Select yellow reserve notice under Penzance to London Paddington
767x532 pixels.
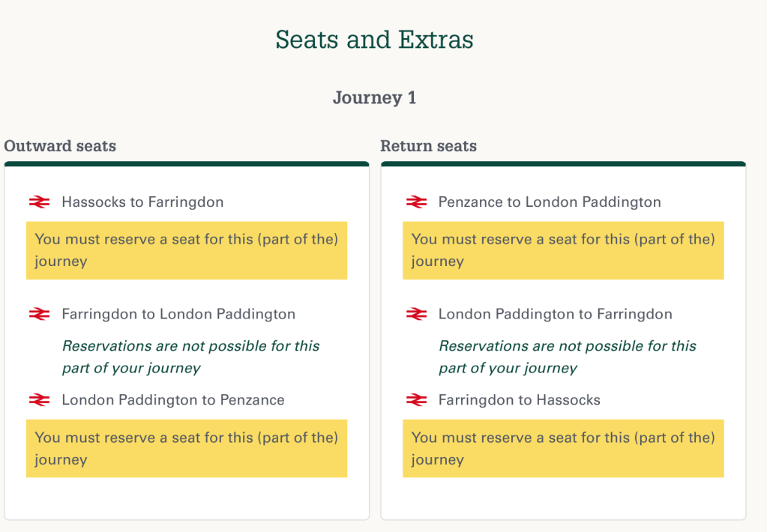click(x=563, y=250)
